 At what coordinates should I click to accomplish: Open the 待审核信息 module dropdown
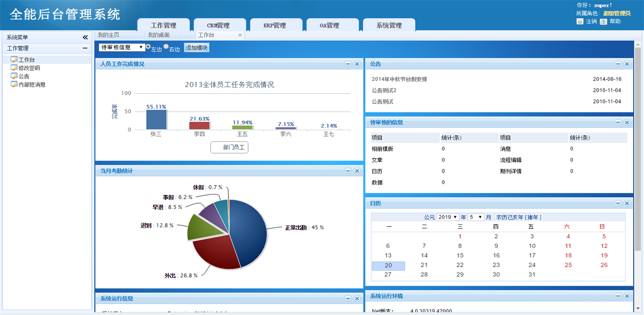click(x=122, y=47)
